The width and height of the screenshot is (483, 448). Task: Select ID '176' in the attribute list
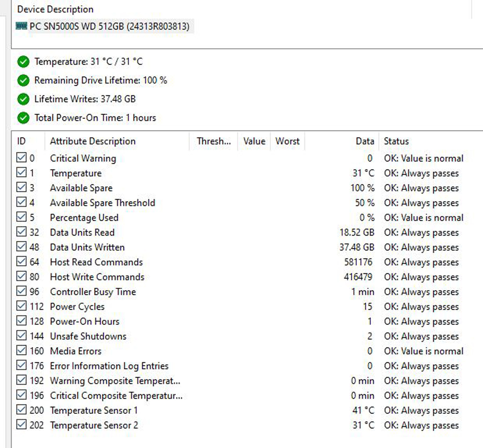click(37, 366)
